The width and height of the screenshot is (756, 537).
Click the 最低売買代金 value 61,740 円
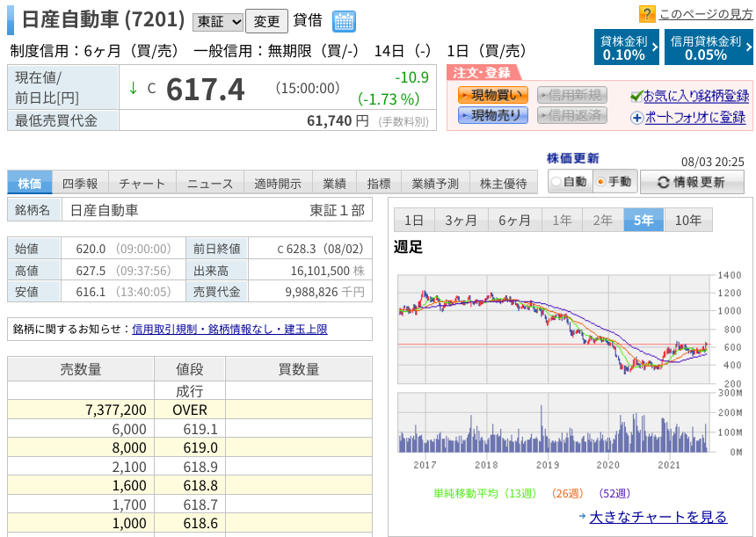pyautogui.click(x=338, y=120)
